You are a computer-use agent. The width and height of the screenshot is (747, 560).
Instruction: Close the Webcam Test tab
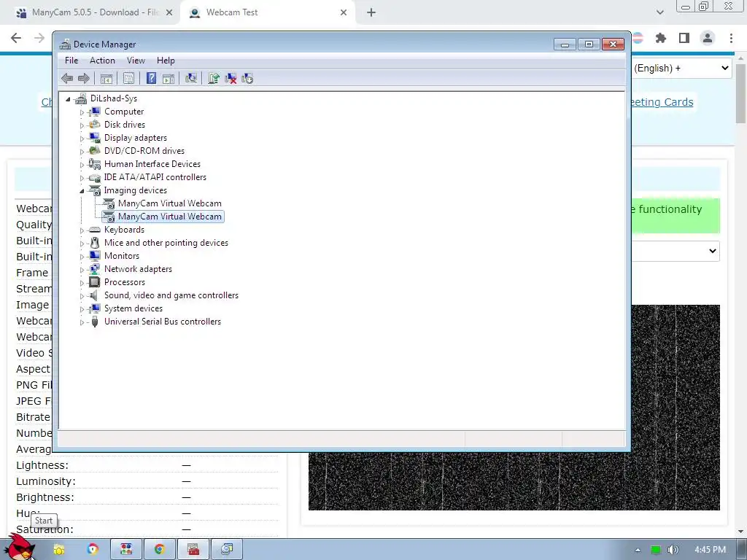pyautogui.click(x=344, y=13)
